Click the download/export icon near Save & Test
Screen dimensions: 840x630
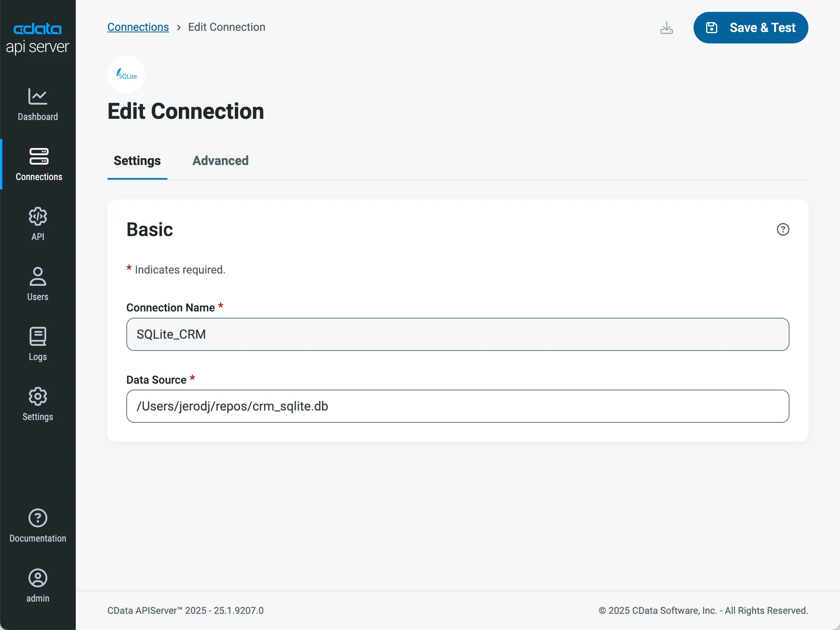(x=667, y=27)
